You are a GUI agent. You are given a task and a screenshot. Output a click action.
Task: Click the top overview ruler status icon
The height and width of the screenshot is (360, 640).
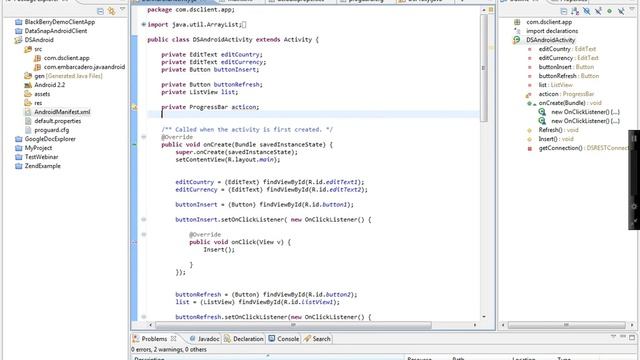491,9
